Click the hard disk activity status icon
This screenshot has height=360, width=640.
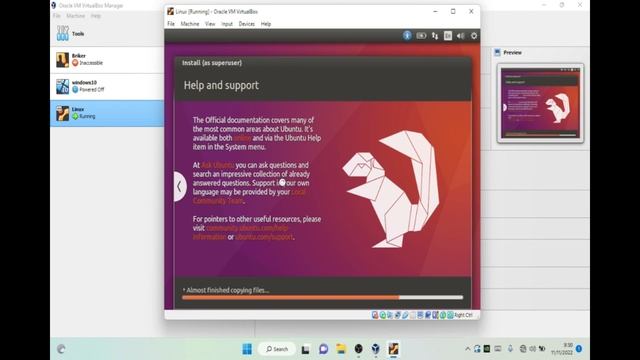tap(375, 315)
